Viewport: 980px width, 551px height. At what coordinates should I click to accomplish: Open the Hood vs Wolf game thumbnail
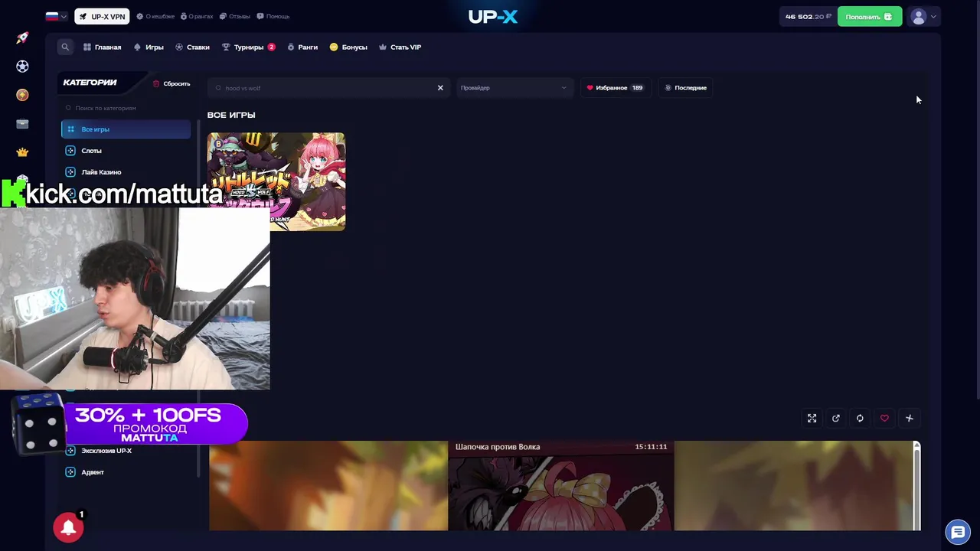click(x=276, y=181)
